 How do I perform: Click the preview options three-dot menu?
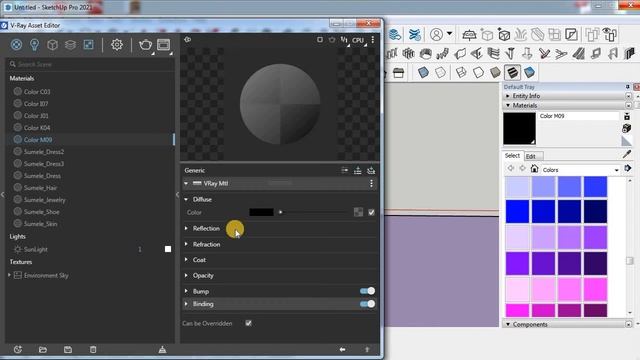coord(373,40)
